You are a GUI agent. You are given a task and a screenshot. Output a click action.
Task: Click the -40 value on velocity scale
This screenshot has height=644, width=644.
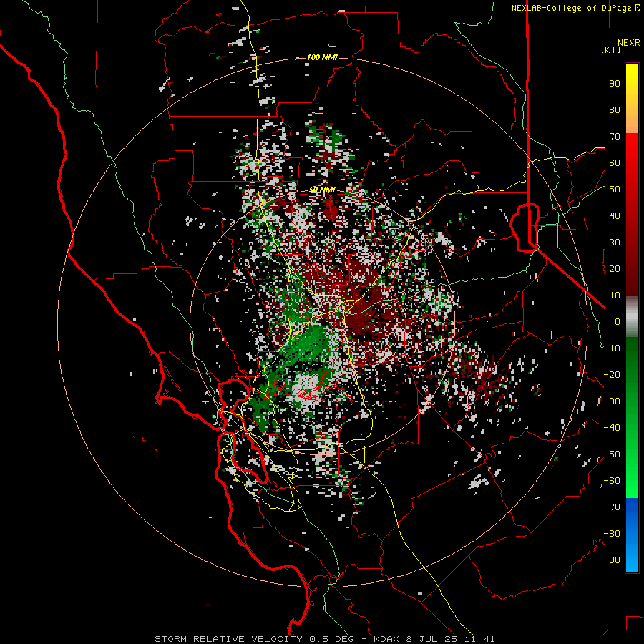pyautogui.click(x=612, y=428)
